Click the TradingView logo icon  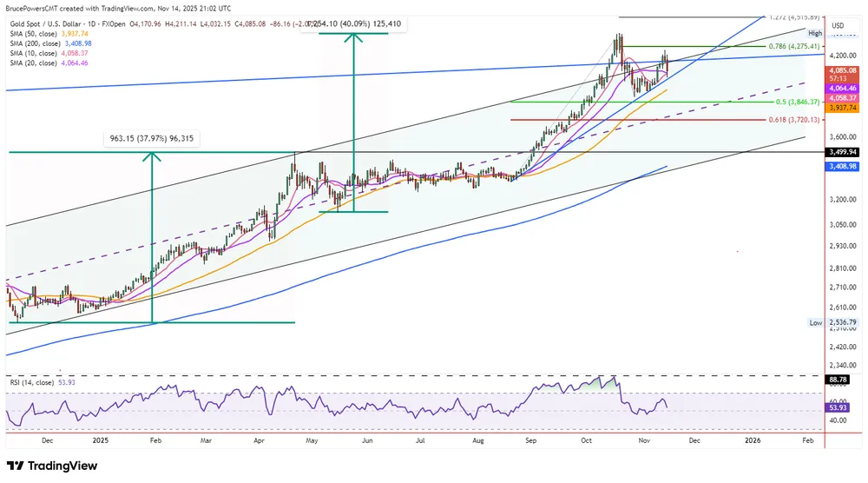point(16,466)
